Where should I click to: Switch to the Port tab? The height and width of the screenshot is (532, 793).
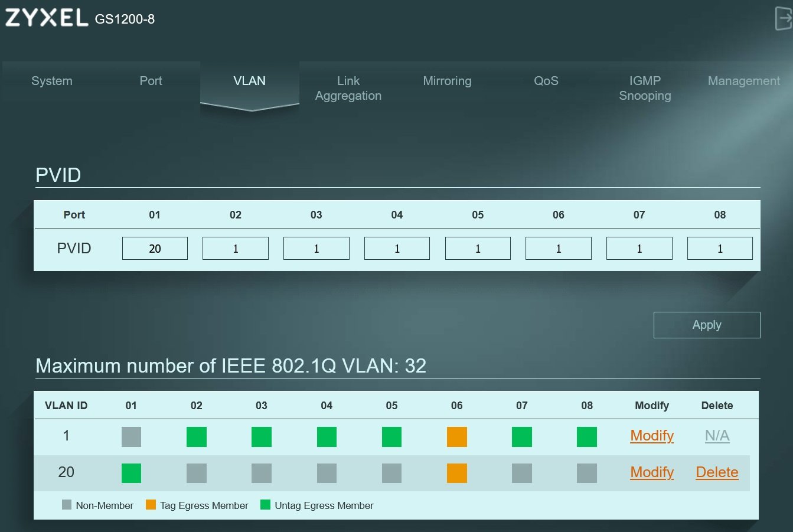151,81
